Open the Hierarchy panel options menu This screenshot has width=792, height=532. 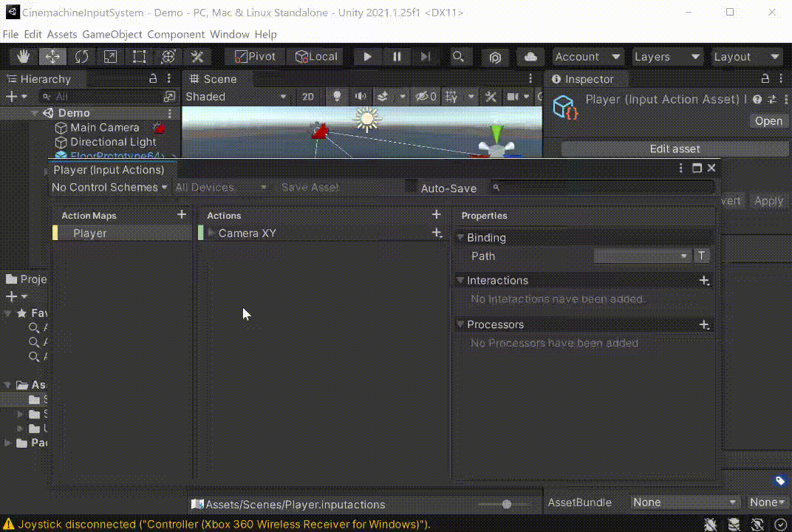click(169, 79)
